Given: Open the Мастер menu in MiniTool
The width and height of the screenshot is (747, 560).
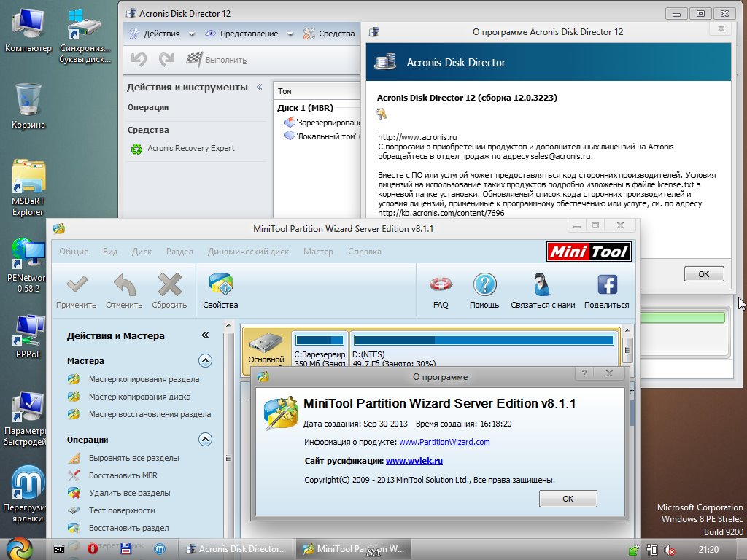Looking at the screenshot, I should pyautogui.click(x=318, y=252).
